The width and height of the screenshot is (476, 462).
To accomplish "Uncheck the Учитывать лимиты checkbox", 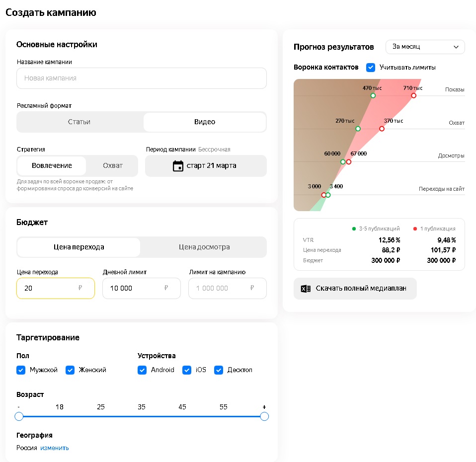I will 371,67.
